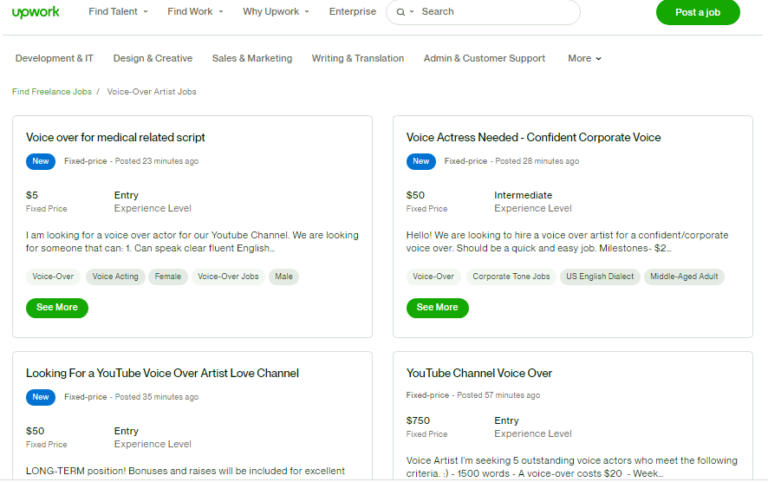The image size is (768, 482).
Task: Open Admin & Customer Support category
Action: [x=484, y=58]
